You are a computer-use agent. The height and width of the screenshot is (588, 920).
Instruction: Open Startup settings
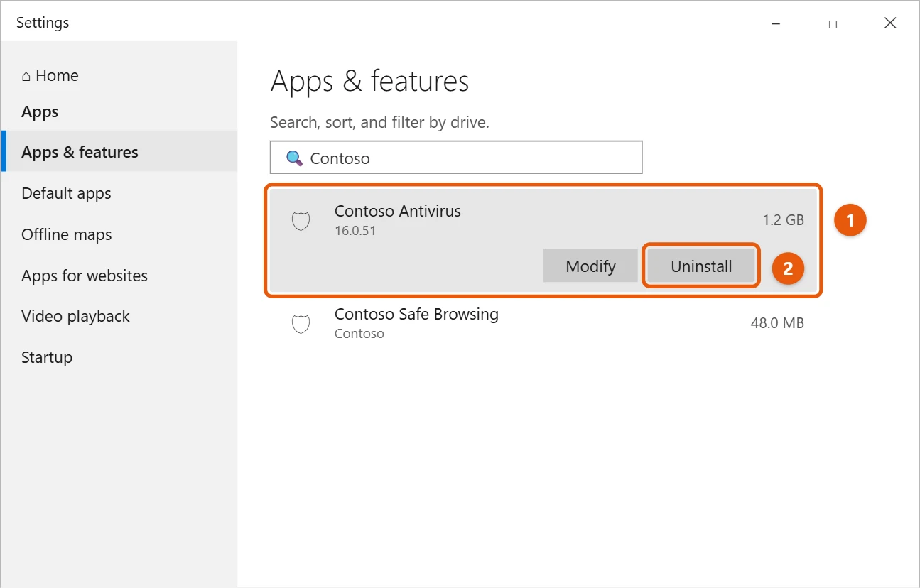[x=47, y=357]
